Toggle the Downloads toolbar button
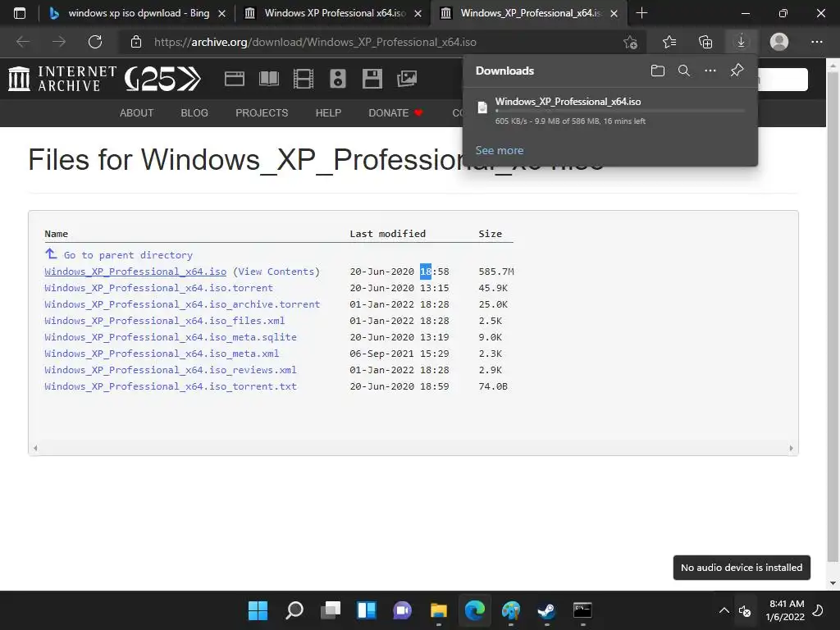Viewport: 840px width, 630px height. click(741, 42)
